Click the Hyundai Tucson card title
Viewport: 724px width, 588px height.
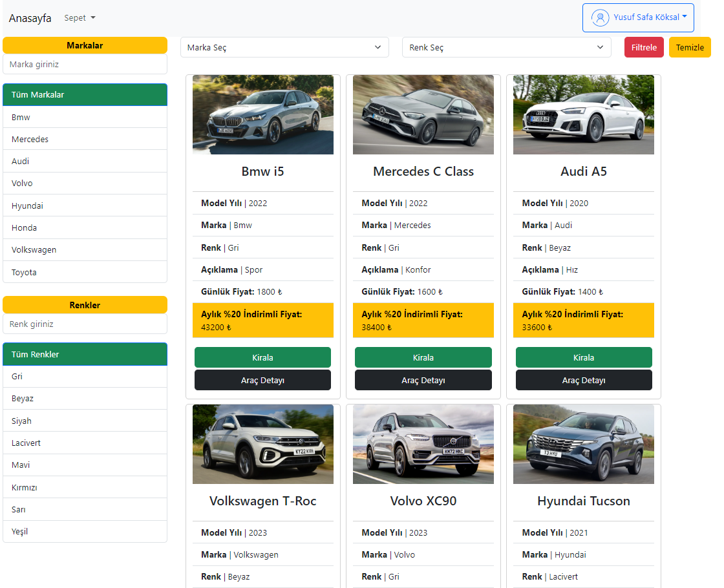[584, 501]
